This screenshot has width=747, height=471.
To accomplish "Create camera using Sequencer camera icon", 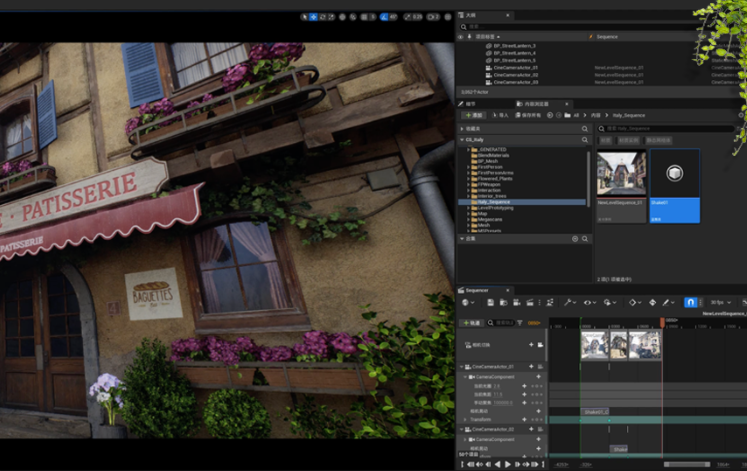I will (x=516, y=302).
